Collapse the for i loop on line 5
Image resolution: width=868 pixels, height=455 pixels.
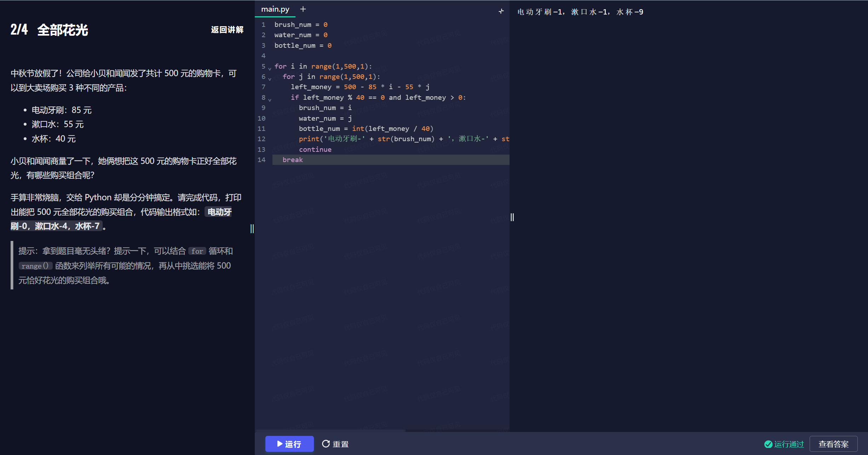(x=270, y=69)
